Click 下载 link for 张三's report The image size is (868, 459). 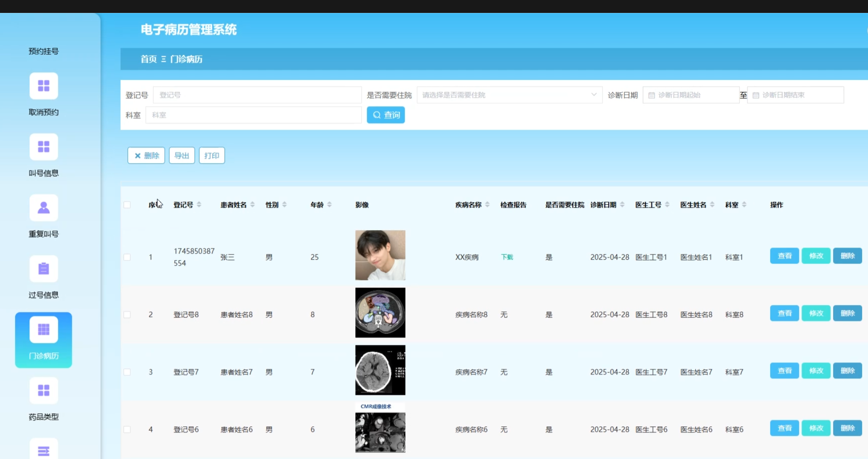click(507, 257)
